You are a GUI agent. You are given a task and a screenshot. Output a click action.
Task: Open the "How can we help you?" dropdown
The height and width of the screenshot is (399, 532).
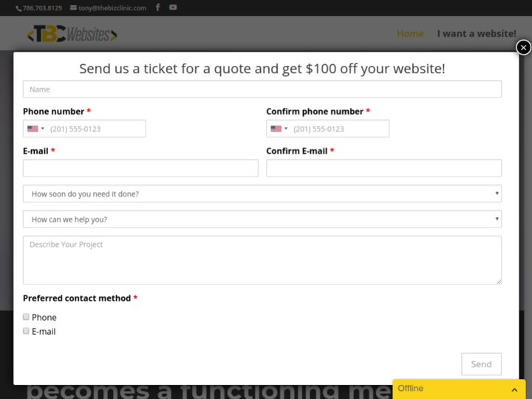click(262, 219)
